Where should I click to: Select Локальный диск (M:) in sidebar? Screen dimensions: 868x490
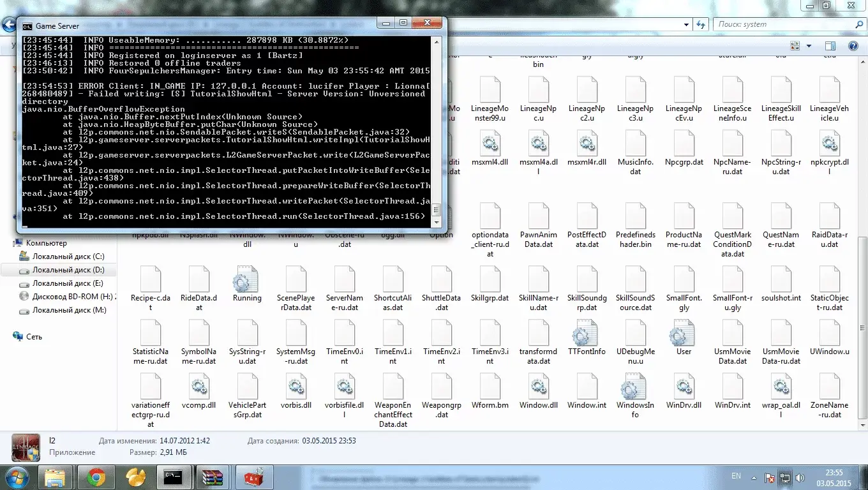[69, 310]
